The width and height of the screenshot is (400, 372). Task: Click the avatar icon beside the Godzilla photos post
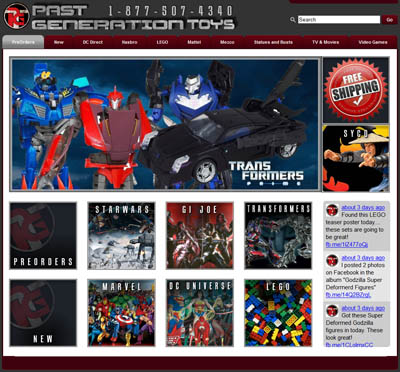pyautogui.click(x=332, y=260)
